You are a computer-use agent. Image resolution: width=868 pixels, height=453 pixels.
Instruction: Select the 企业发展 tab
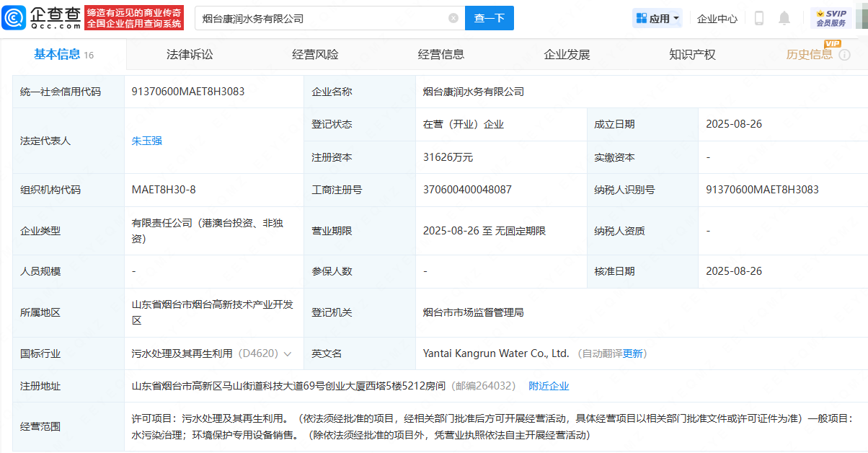click(x=567, y=55)
